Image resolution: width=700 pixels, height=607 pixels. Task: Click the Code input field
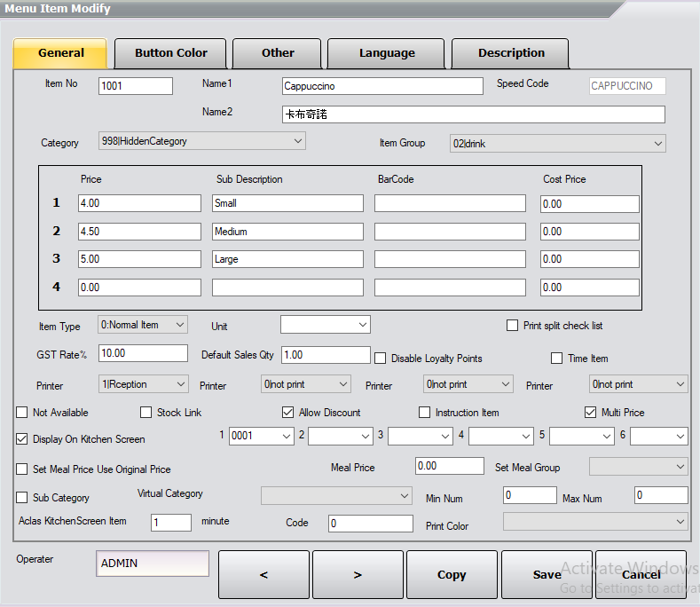coord(371,523)
